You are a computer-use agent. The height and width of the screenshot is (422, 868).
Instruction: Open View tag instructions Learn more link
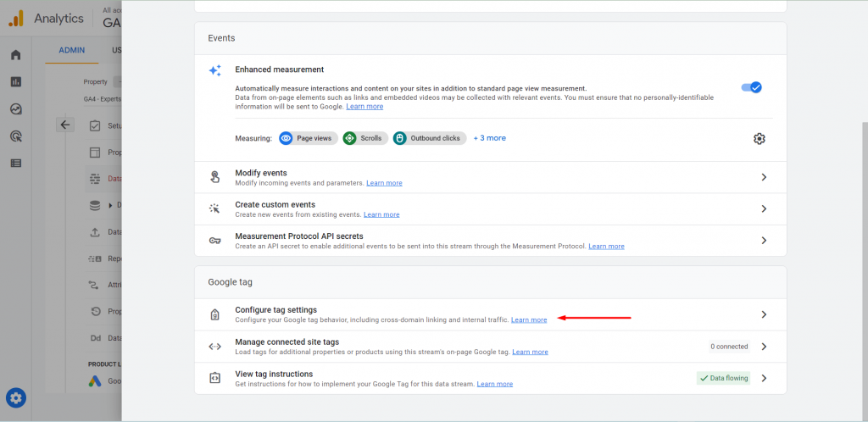494,384
